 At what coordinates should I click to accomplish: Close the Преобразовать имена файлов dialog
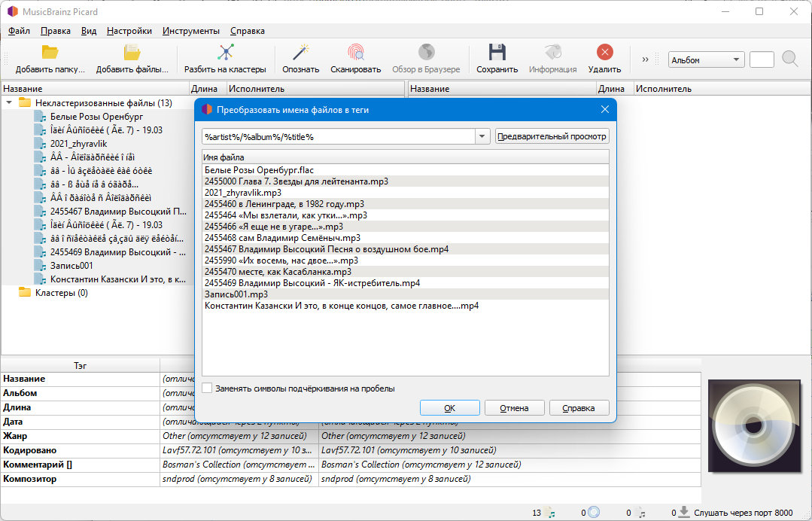[x=605, y=109]
